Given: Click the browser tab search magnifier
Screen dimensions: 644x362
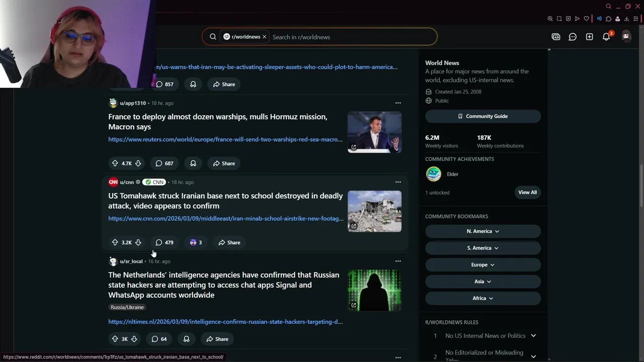Looking at the screenshot, I should coord(608,6).
